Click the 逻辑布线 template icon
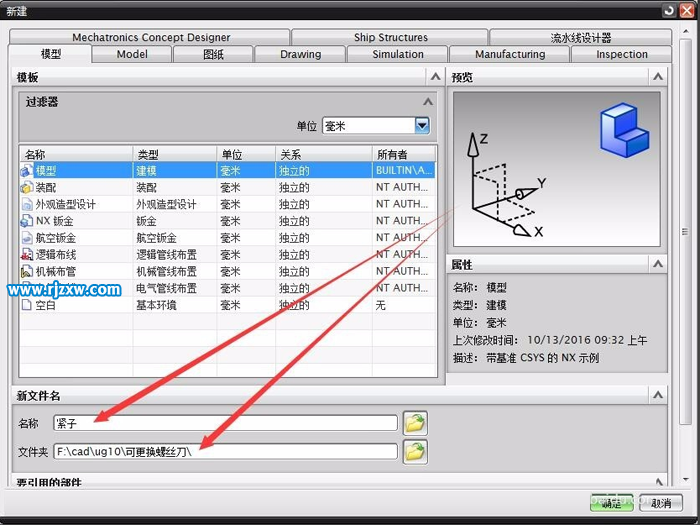 27,254
